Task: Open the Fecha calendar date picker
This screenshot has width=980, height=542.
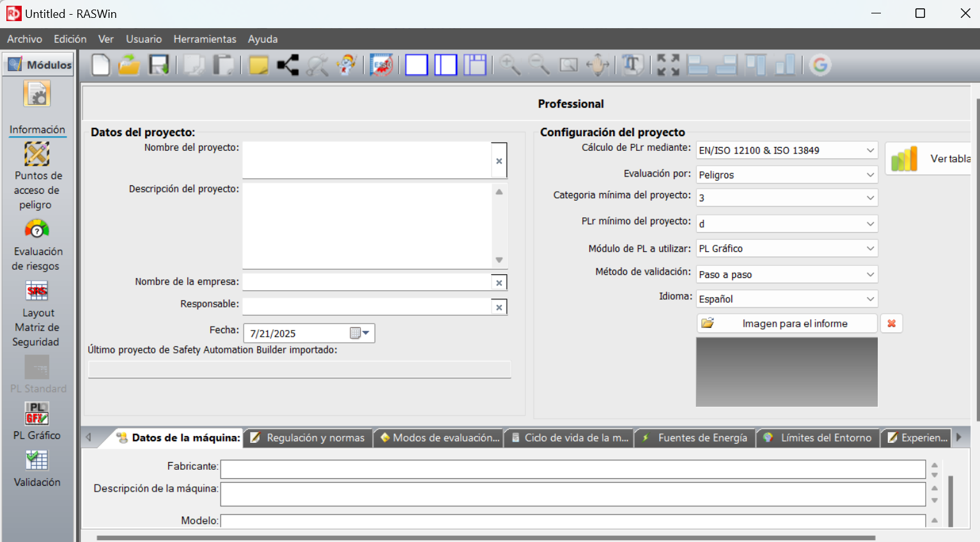Action: point(360,333)
